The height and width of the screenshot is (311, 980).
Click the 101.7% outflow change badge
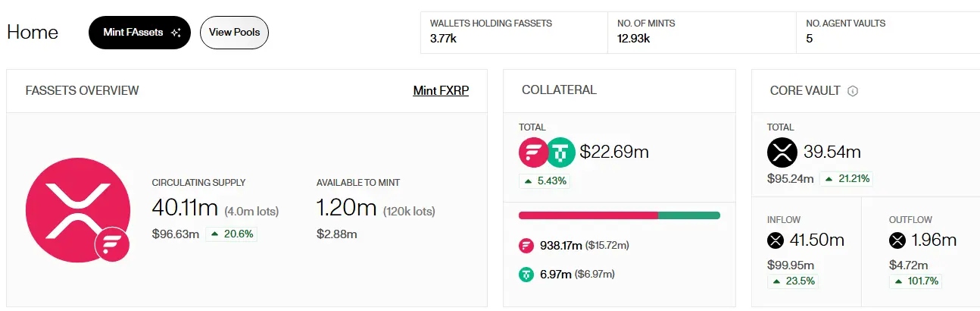pyautogui.click(x=916, y=281)
